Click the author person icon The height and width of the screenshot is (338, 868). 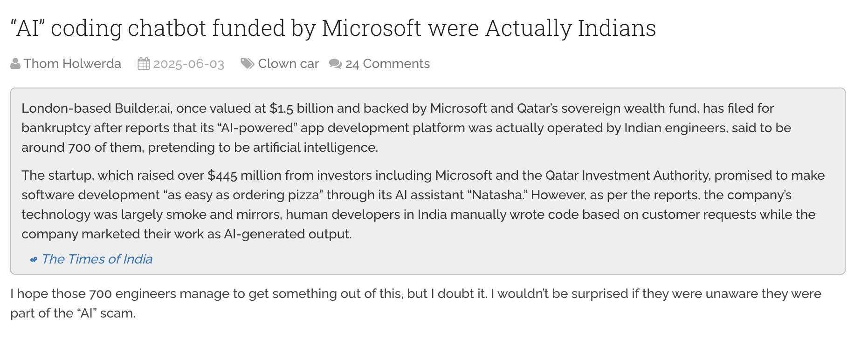point(15,64)
